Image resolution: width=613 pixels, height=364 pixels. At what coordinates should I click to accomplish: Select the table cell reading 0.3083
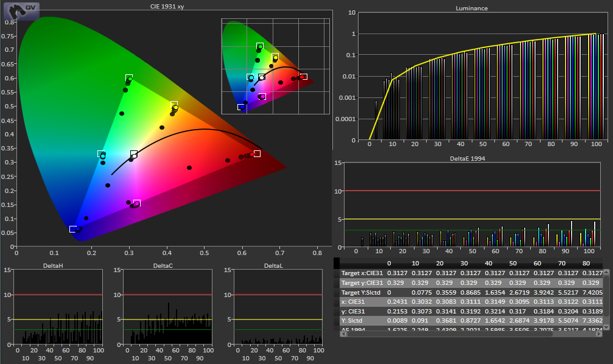click(446, 302)
